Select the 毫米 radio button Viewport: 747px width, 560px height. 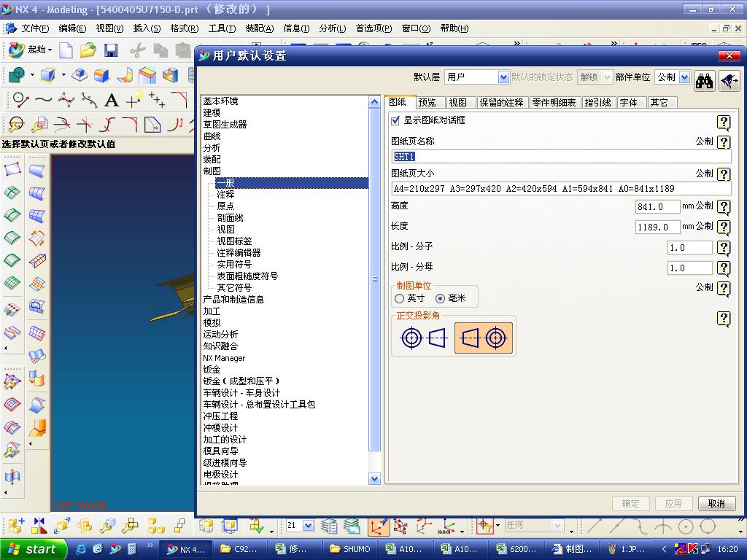point(440,298)
